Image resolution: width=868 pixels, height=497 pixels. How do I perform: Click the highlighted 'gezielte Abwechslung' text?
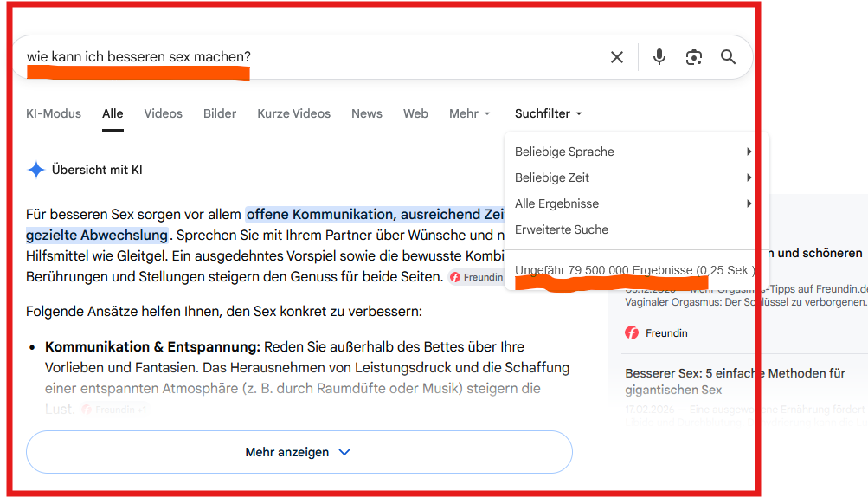pos(97,236)
